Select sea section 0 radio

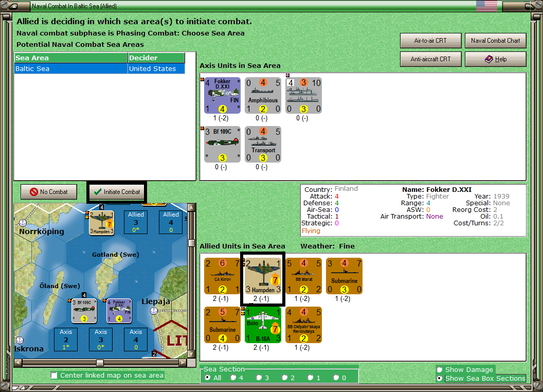point(336,378)
